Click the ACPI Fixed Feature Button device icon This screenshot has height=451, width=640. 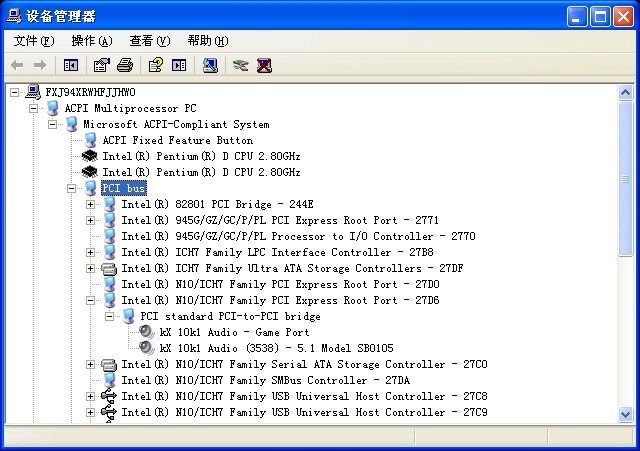coord(91,140)
